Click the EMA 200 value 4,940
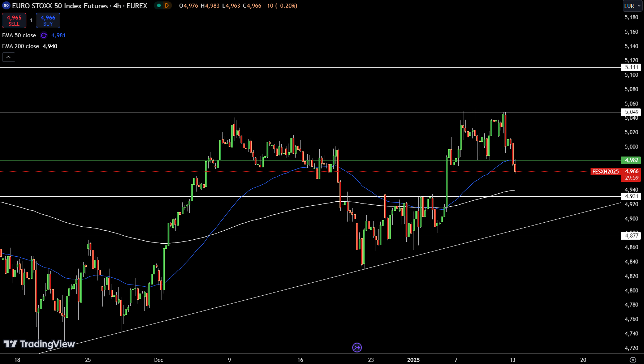Image resolution: width=644 pixels, height=364 pixels. (x=50, y=46)
